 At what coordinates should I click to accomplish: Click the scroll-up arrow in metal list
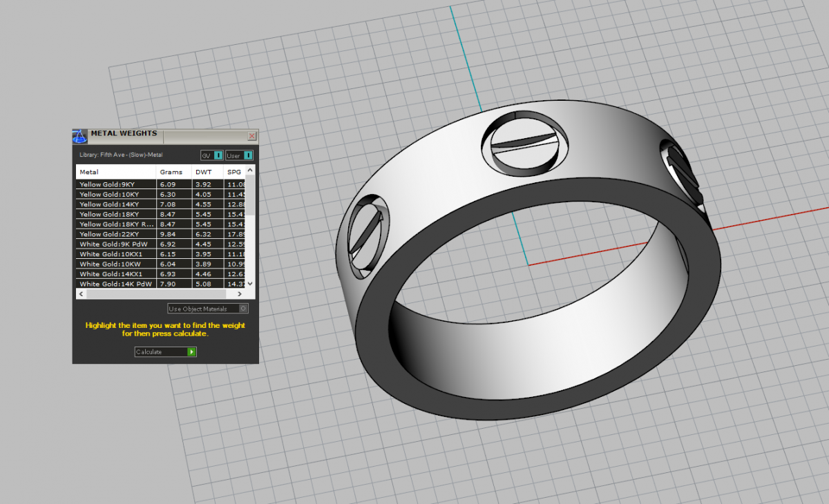tap(250, 170)
